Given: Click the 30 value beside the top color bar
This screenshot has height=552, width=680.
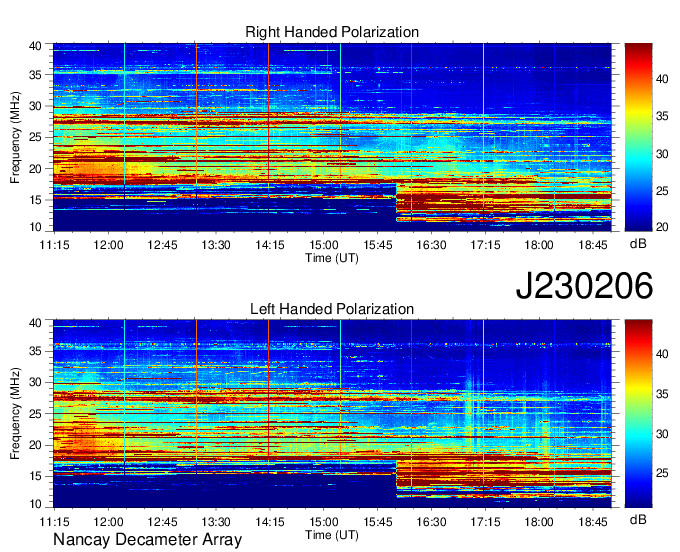Looking at the screenshot, I should 662,154.
